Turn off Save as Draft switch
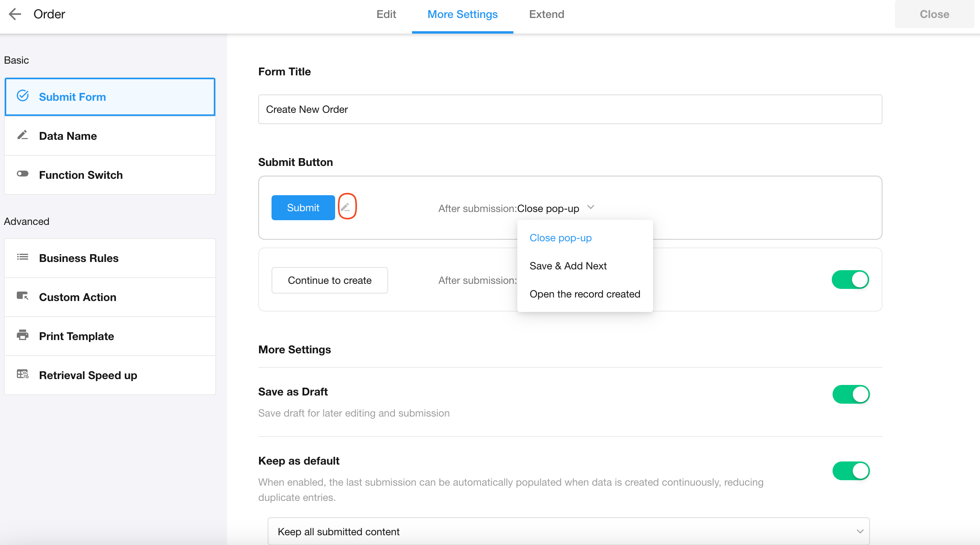 851,395
